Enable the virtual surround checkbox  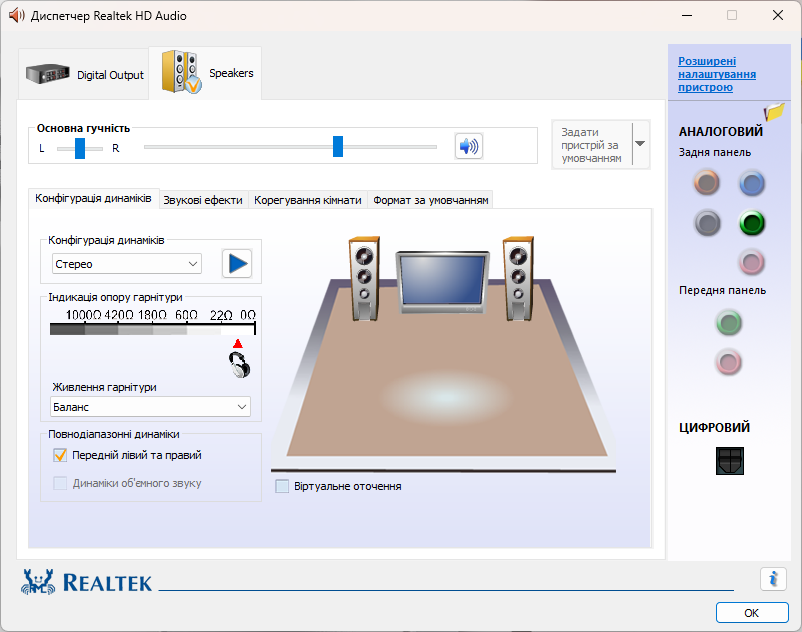(282, 486)
